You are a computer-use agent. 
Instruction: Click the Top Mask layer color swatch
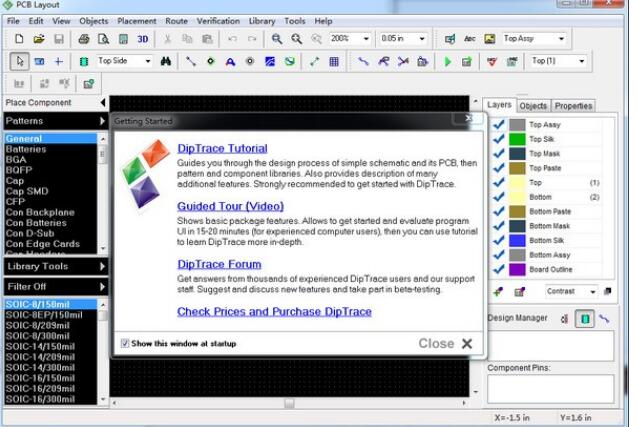coord(517,154)
